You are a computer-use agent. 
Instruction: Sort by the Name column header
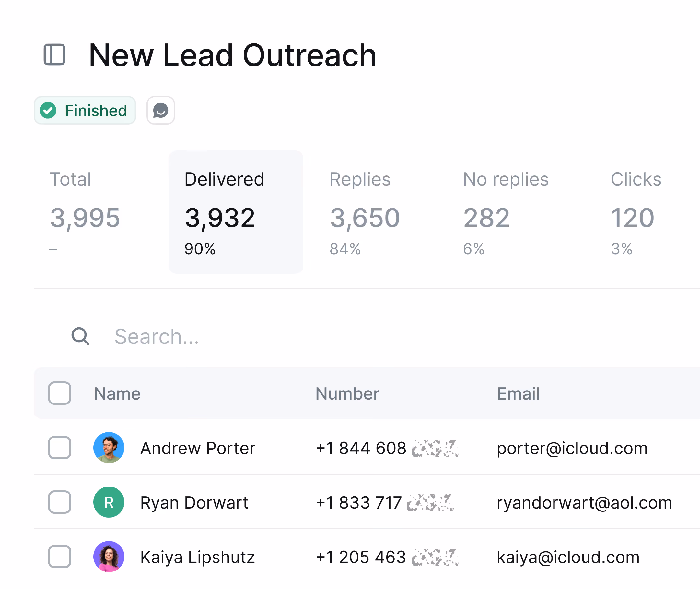tap(117, 393)
